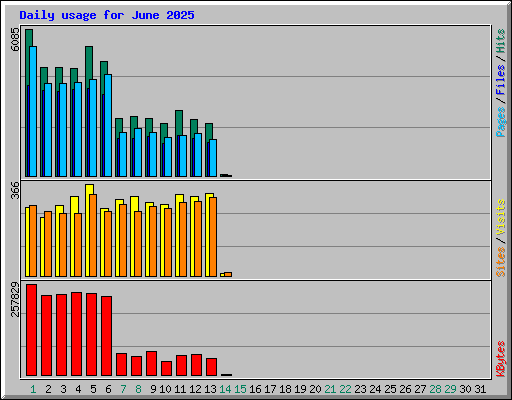Select the orange Sites bar for day 3
The width and height of the screenshot is (512, 400).
tap(63, 245)
